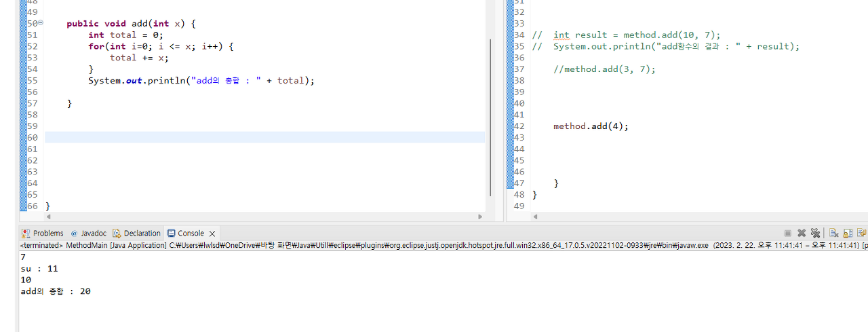Click the commented println add함수의 결과 line

tap(666, 46)
